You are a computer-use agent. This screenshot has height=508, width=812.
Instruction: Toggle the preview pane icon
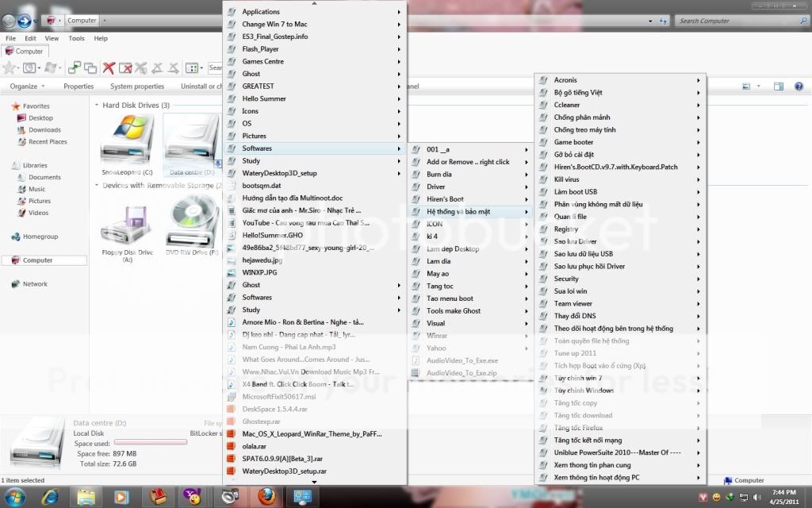point(779,86)
